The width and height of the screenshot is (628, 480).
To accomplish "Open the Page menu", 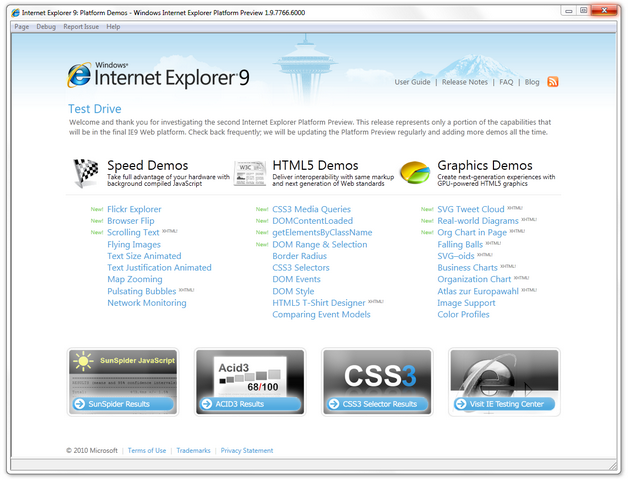I will [x=22, y=27].
